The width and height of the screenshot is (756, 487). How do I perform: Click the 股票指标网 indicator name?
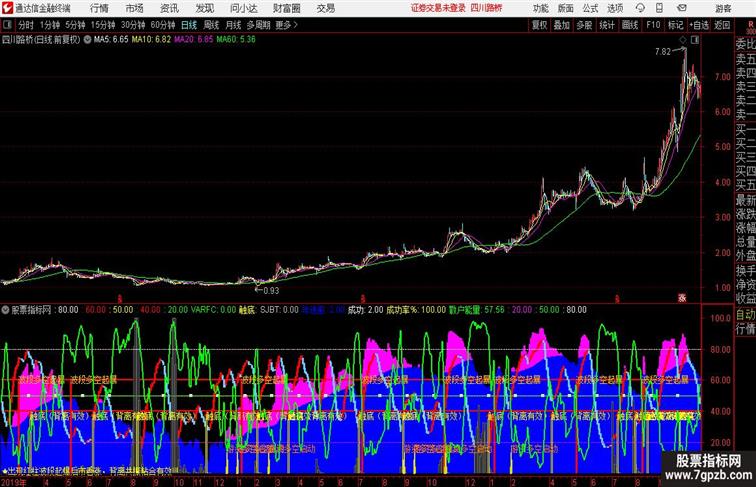(32, 310)
